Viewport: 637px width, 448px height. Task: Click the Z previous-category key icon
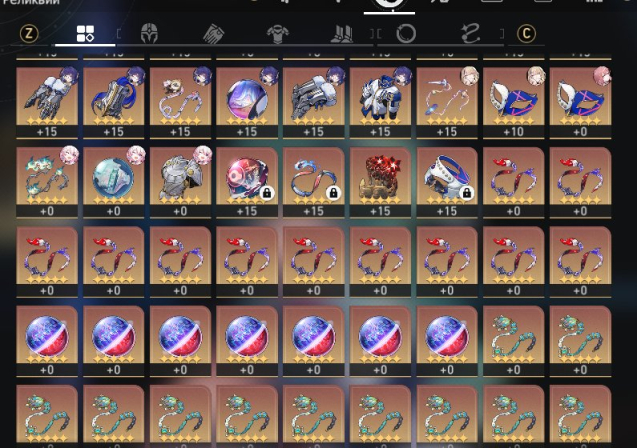(x=29, y=33)
